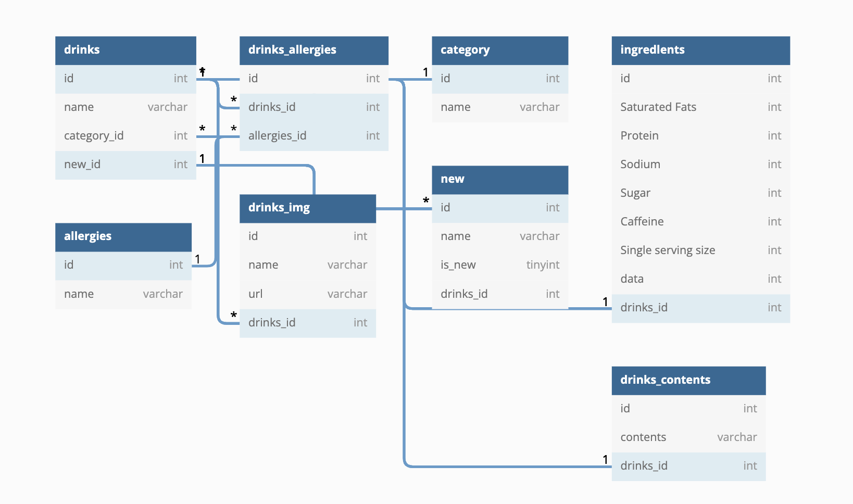Select the allergies table header

click(123, 237)
